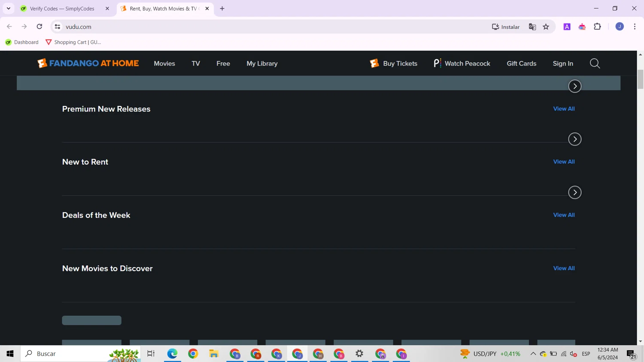Click the Premium New Releases heading
Image resolution: width=644 pixels, height=362 pixels.
tap(106, 109)
